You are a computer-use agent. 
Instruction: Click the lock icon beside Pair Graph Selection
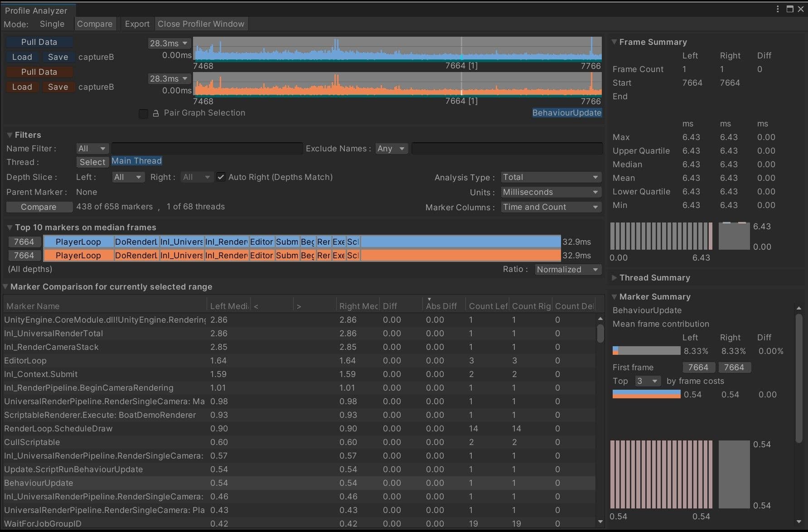pos(155,114)
